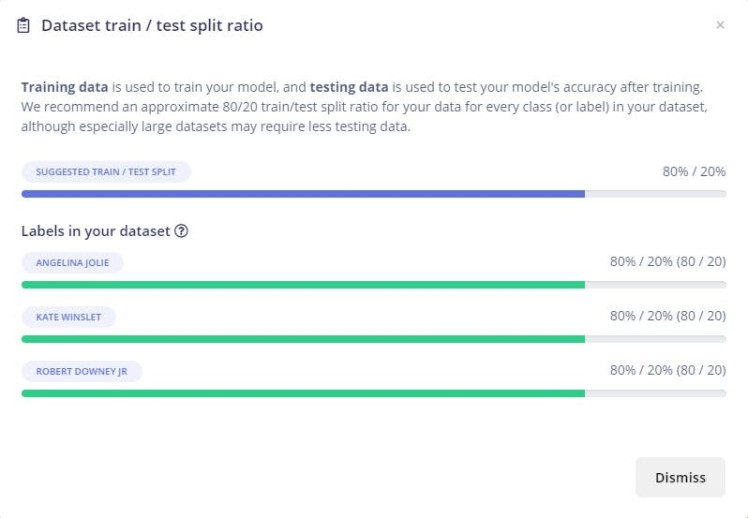The width and height of the screenshot is (748, 518).
Task: Open the help icon beside Labels in your dataset
Action: [181, 231]
